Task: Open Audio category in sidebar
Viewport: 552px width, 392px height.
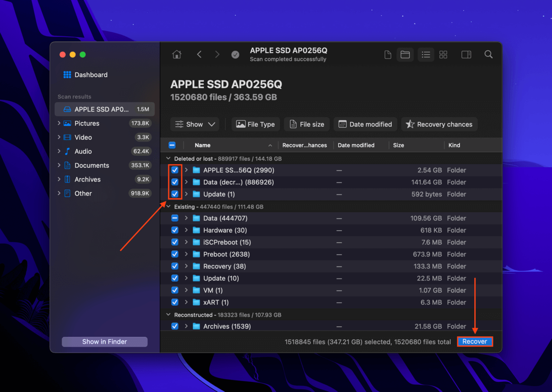Action: coord(105,151)
